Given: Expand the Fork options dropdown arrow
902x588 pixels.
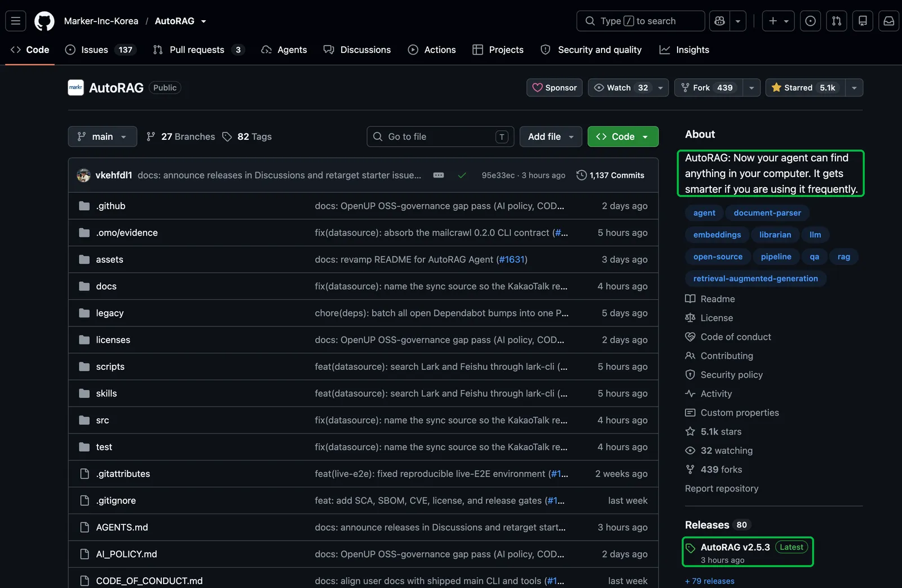Looking at the screenshot, I should click(x=751, y=87).
